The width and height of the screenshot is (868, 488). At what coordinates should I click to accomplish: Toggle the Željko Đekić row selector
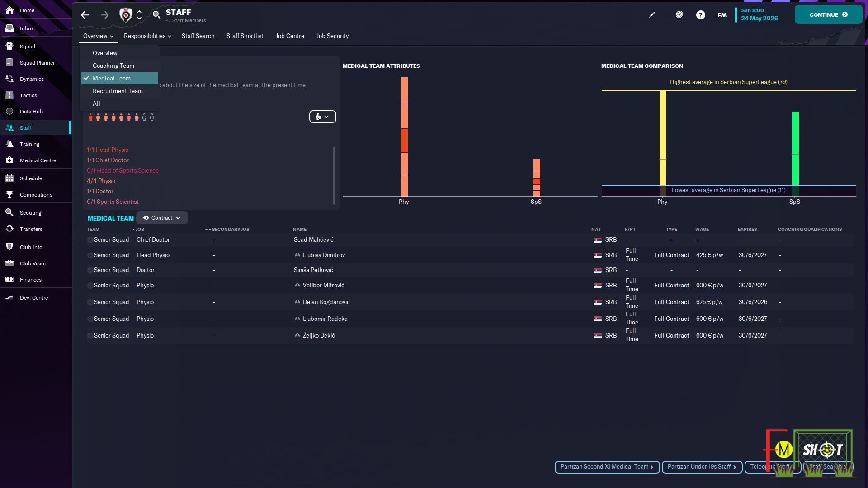click(x=90, y=336)
